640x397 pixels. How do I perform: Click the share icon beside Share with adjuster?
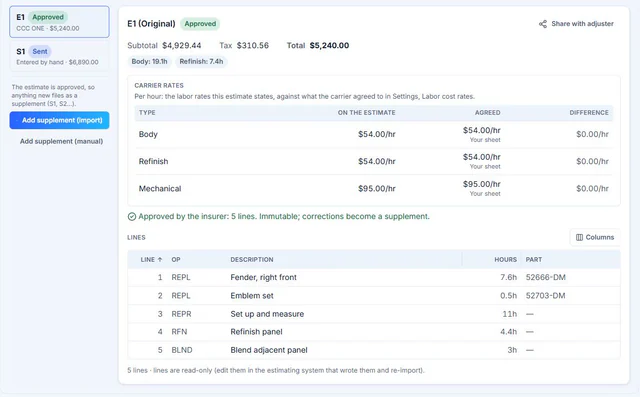point(543,24)
